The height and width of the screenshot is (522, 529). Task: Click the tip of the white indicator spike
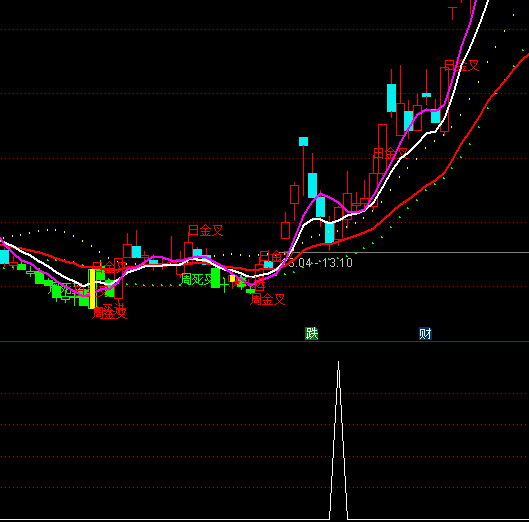[x=338, y=362]
